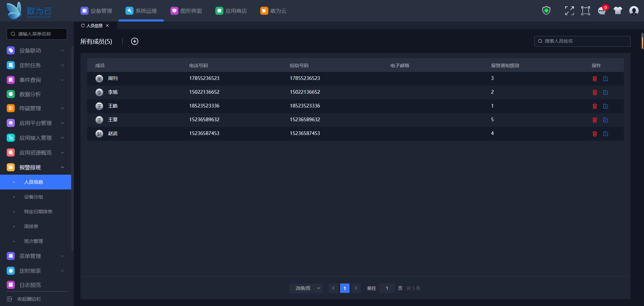Screen dimensions: 644x306
Task: Delete the member 周刊 row
Action: [595, 79]
